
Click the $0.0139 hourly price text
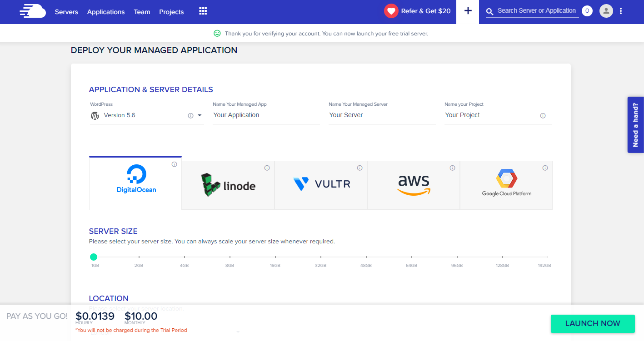[95, 316]
